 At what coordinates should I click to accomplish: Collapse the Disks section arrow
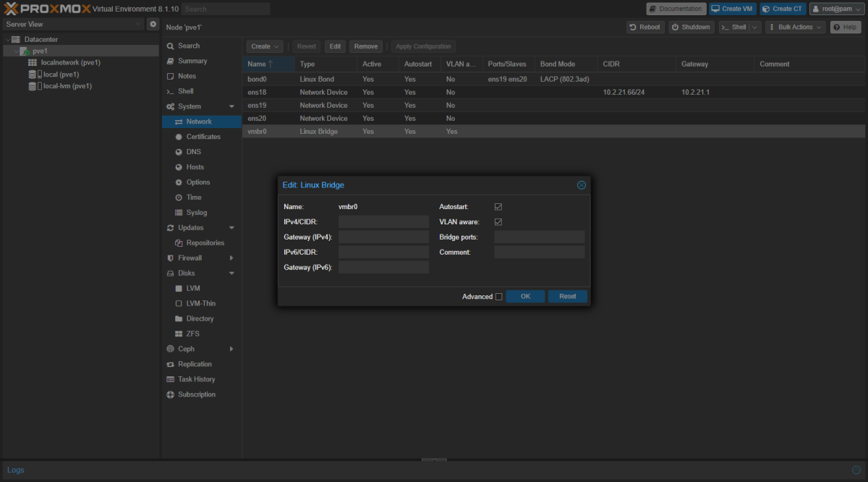tap(231, 274)
